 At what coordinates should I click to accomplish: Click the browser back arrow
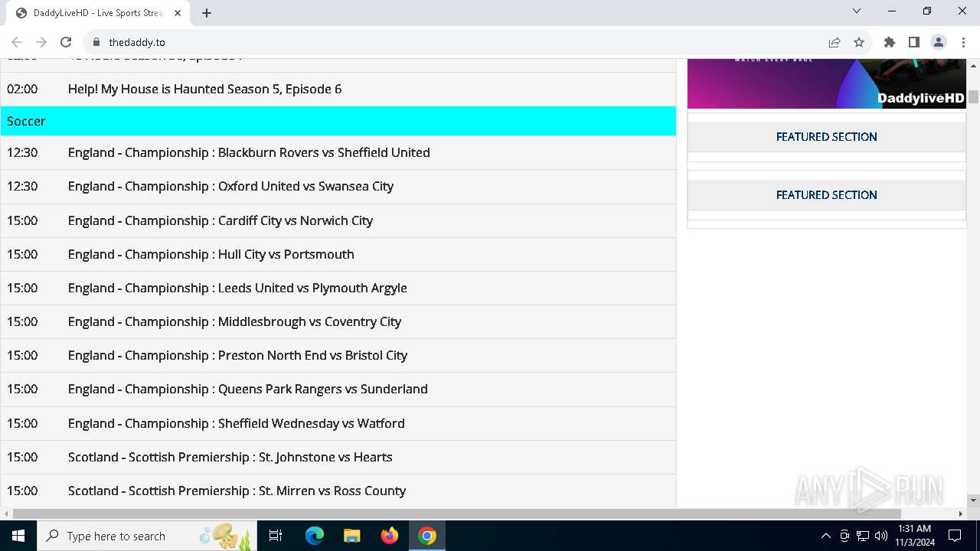[x=17, y=42]
